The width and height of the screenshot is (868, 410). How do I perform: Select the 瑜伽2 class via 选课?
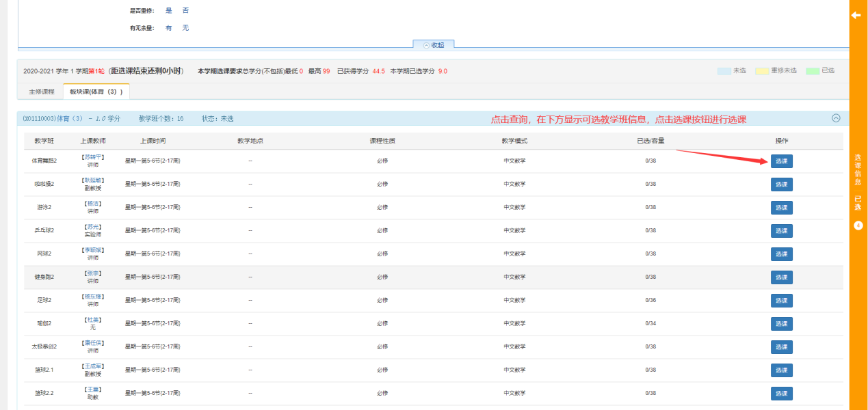[x=781, y=324]
